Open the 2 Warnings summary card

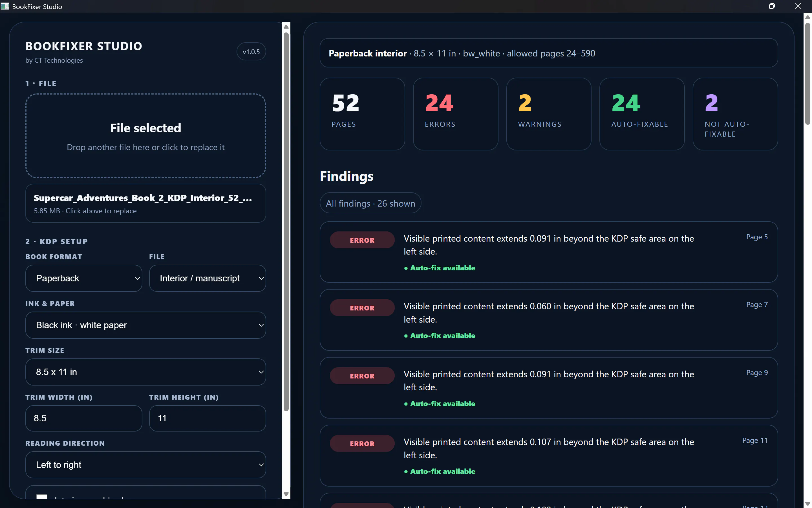tap(549, 114)
